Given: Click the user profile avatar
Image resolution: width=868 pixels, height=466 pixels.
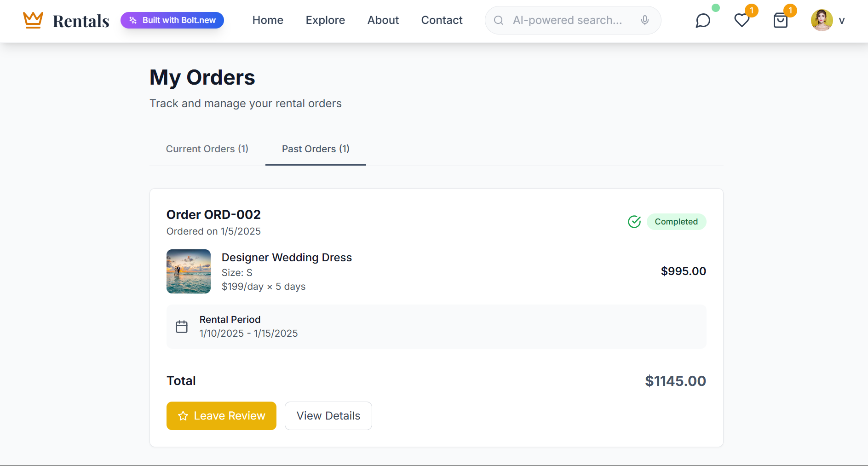Looking at the screenshot, I should [x=822, y=20].
